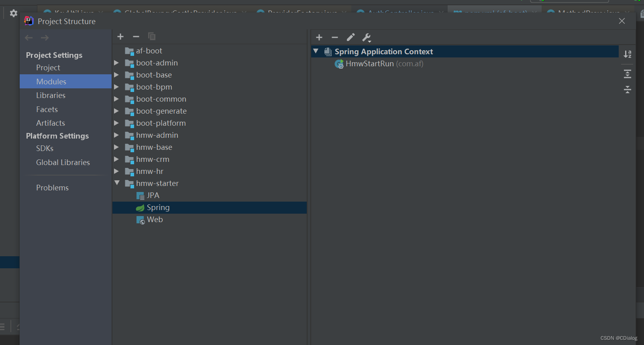644x345 pixels.
Task: Expand the boot-platform module
Action: [x=116, y=123]
